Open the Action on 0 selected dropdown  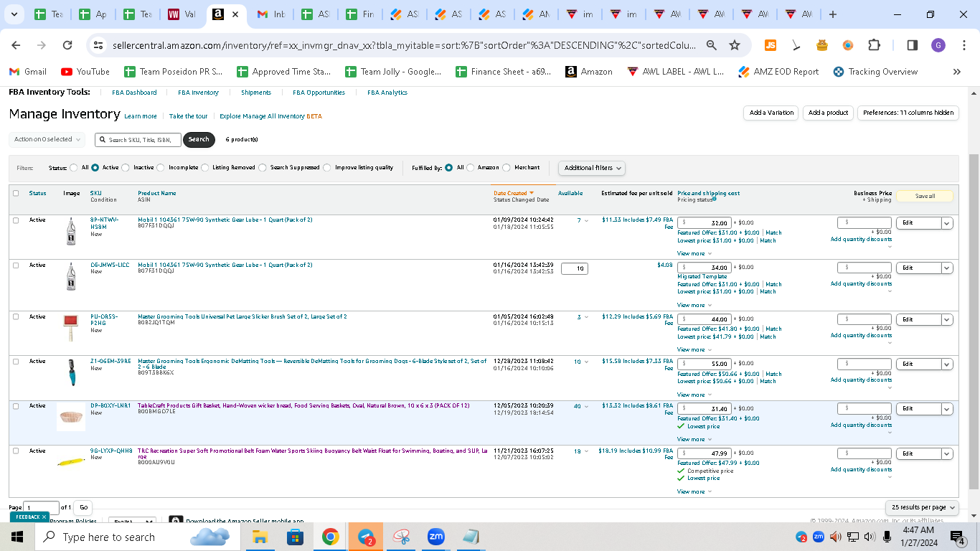coord(47,139)
